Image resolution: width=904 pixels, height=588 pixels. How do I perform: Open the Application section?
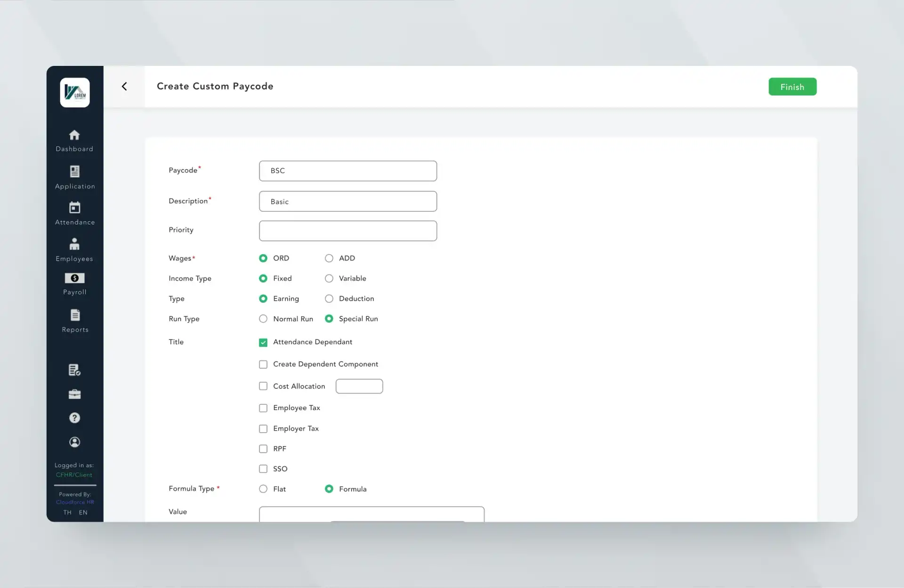click(75, 177)
